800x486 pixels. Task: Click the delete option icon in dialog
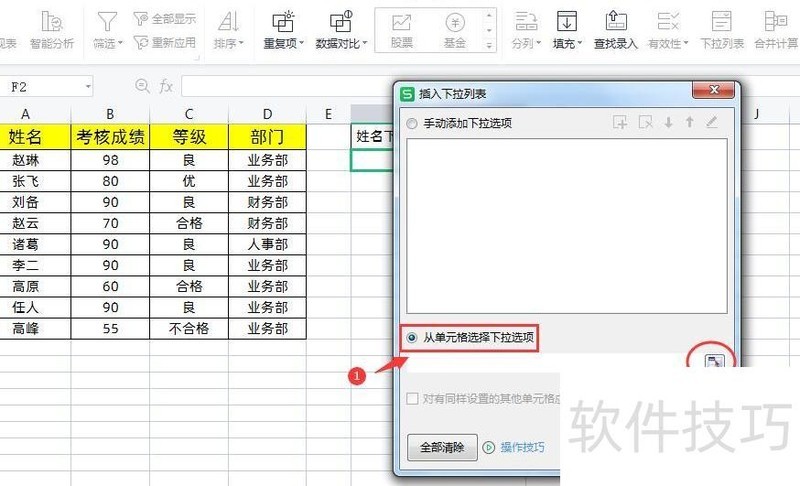click(645, 122)
